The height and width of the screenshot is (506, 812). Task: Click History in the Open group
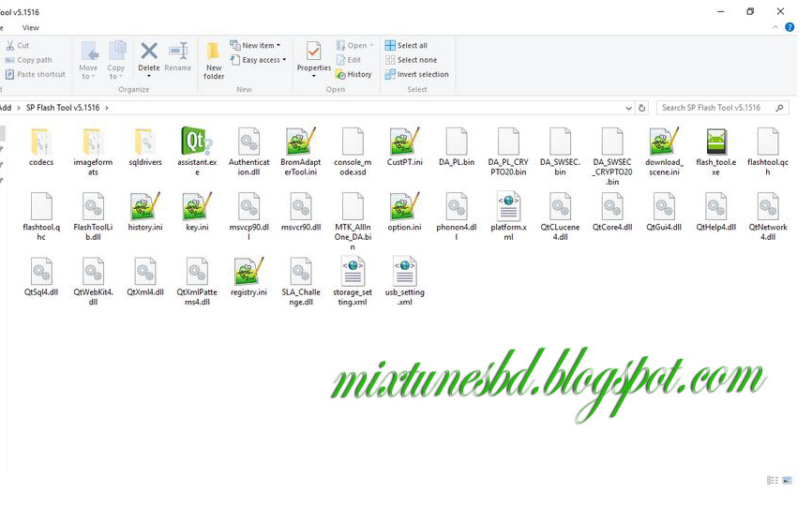[353, 75]
